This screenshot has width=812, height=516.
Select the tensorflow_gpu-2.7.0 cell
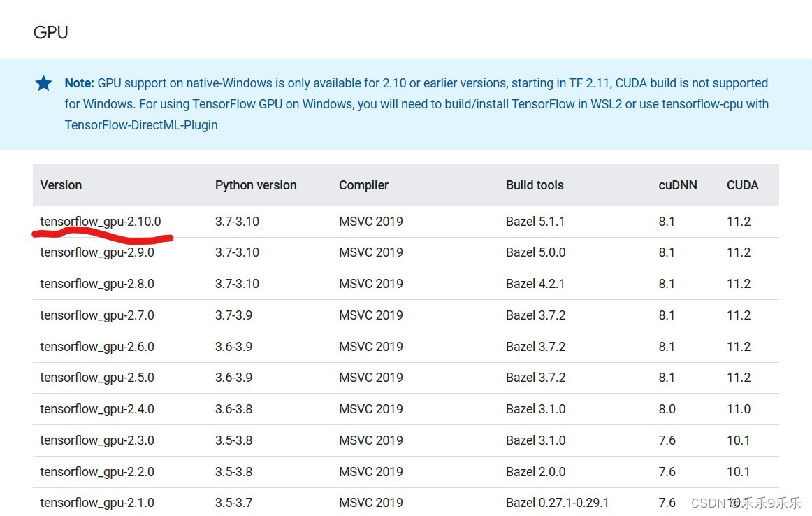(x=97, y=315)
